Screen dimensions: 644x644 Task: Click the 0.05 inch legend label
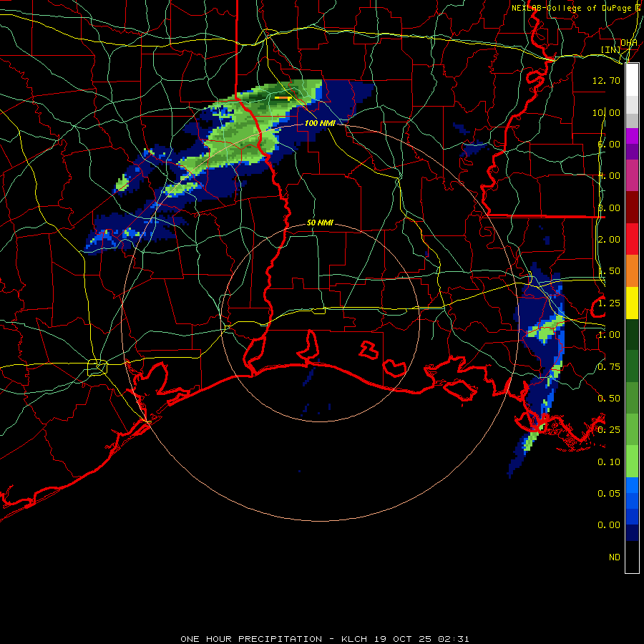609,494
